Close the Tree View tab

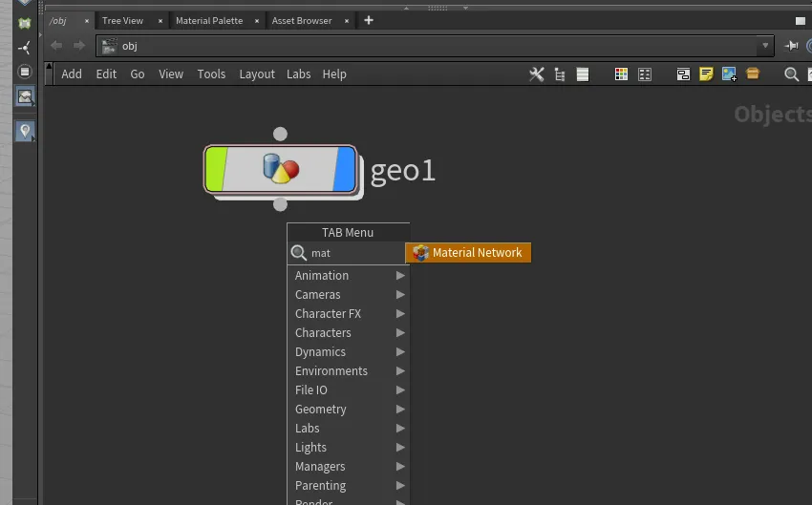coord(160,21)
